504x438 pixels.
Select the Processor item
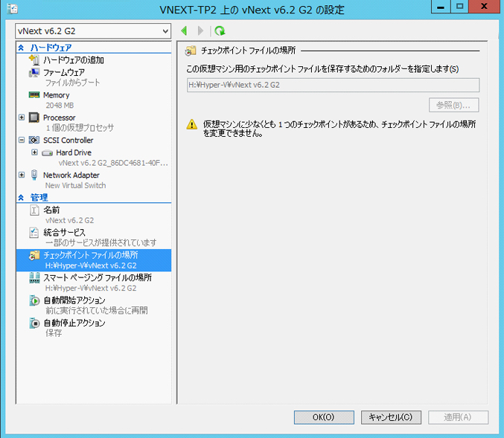coord(59,117)
